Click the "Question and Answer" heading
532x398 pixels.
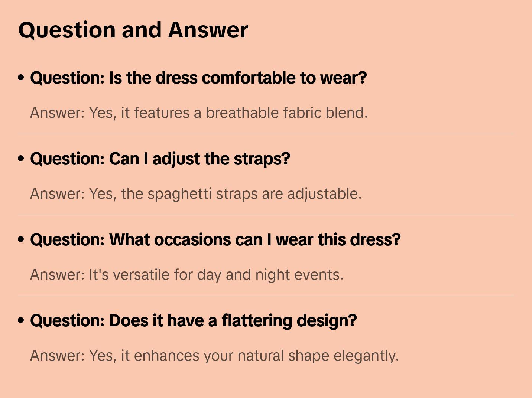pyautogui.click(x=133, y=30)
